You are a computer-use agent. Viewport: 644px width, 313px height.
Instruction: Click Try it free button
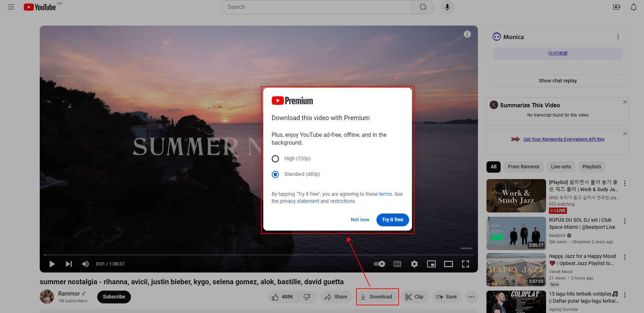point(392,220)
